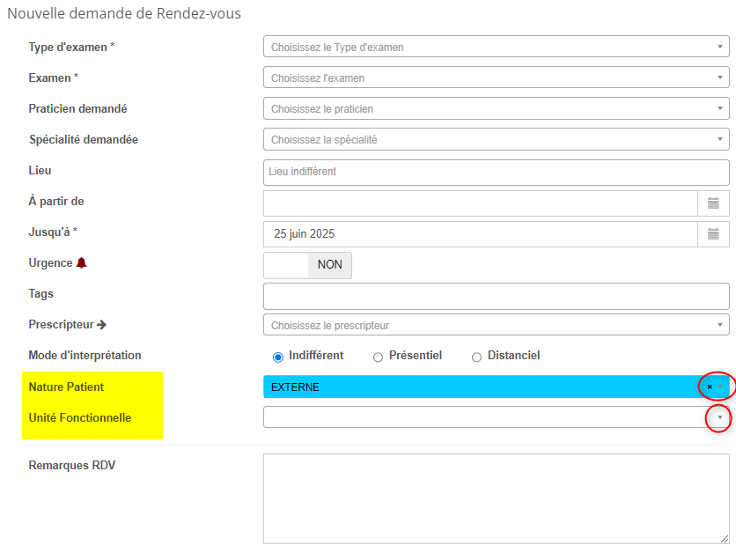Expand the Examen dropdown list
Image resolution: width=736 pixels, height=560 pixels.
pos(496,78)
